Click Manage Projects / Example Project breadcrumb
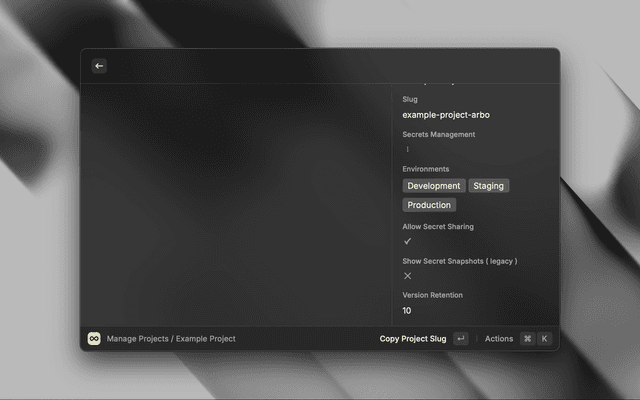Image resolution: width=640 pixels, height=400 pixels. point(171,339)
